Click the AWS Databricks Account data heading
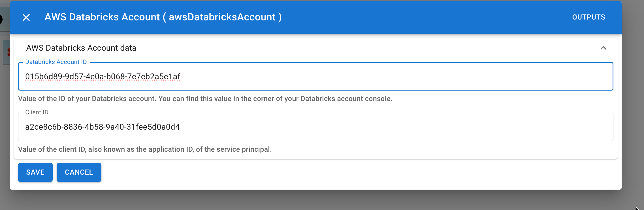 (81, 48)
